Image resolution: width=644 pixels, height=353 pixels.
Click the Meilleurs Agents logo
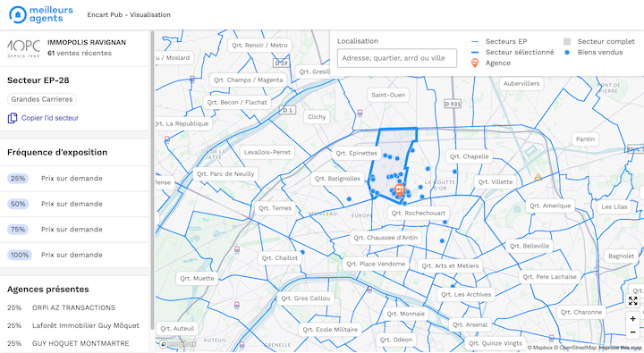[40, 14]
